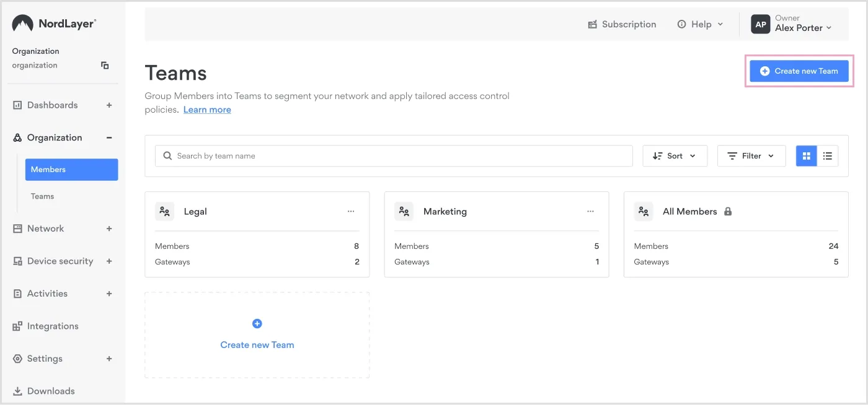Screen dimensions: 868x405
Task: Open the Learn more link
Action: click(207, 109)
